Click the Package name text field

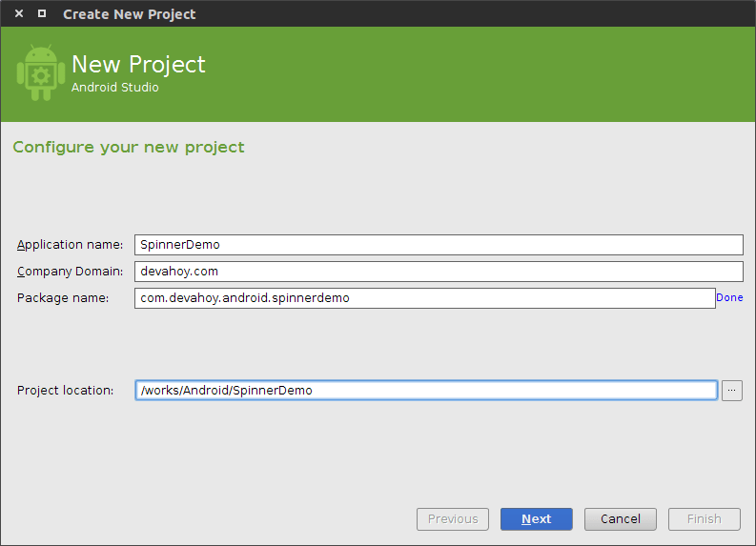[425, 298]
